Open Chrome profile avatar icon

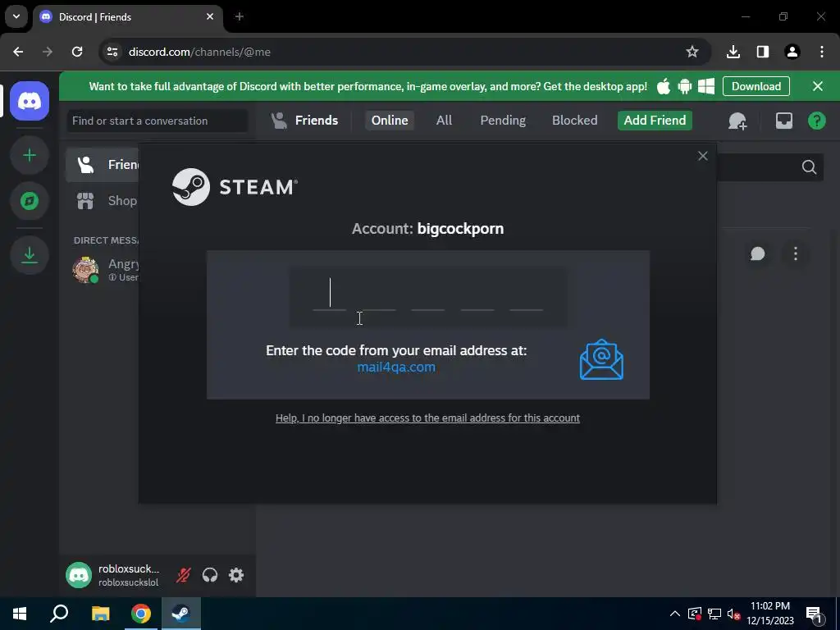[792, 52]
